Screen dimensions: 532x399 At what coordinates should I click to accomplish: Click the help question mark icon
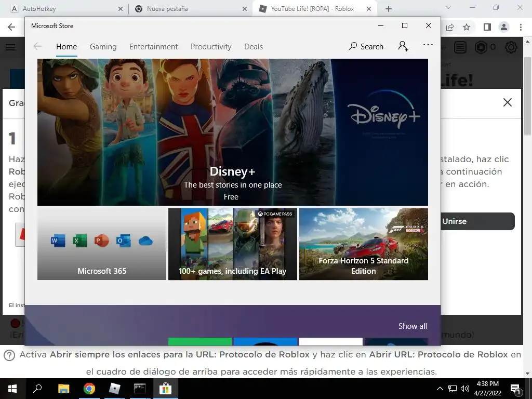pos(9,355)
